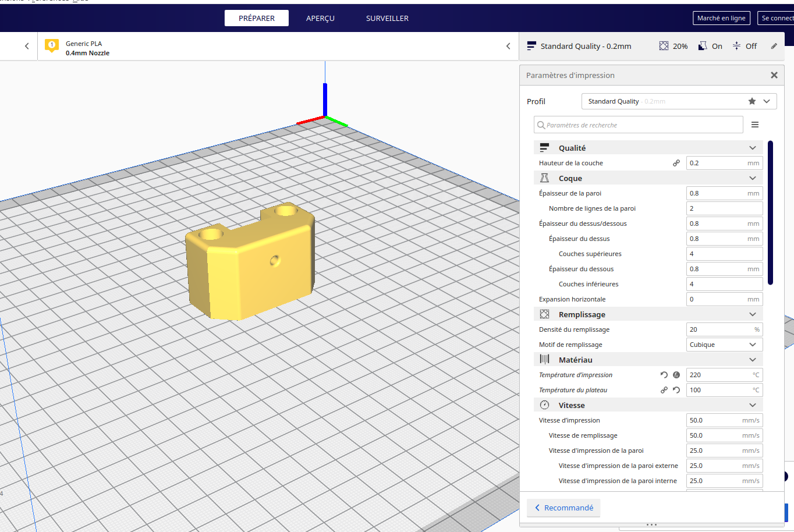Click the pencil edit icon in header
This screenshot has height=532, width=794.
coord(774,46)
